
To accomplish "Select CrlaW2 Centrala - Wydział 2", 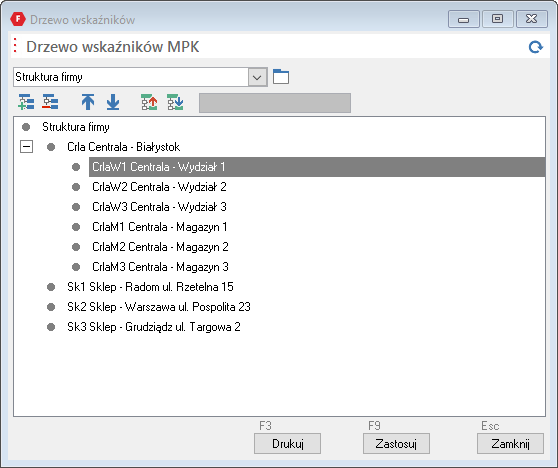I will coord(159,187).
